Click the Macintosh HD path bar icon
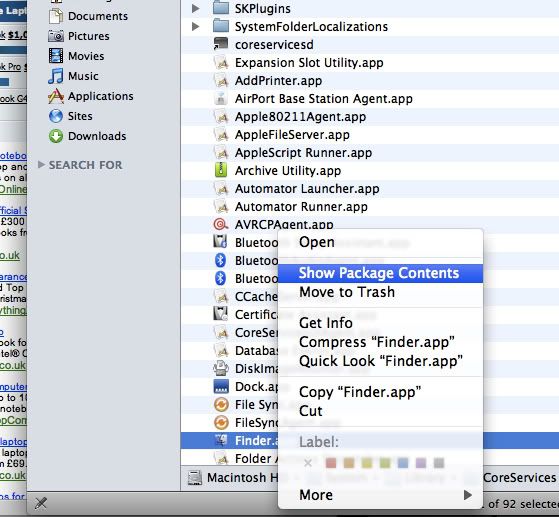 195,478
